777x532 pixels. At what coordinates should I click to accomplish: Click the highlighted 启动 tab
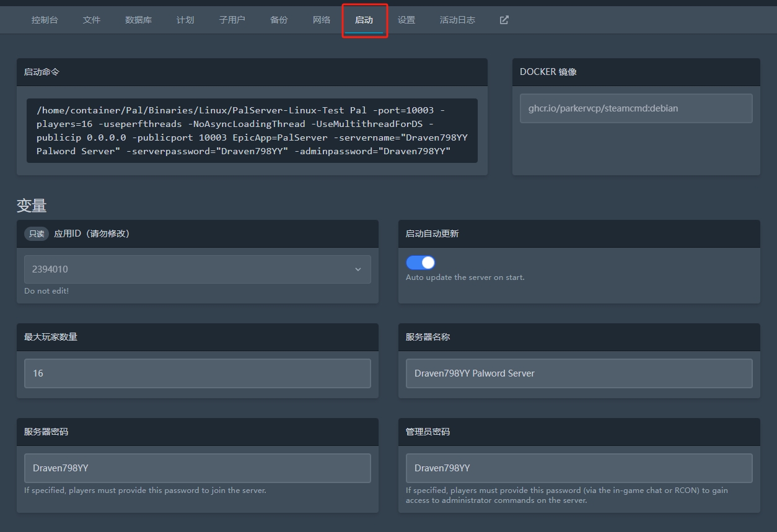[x=364, y=20]
